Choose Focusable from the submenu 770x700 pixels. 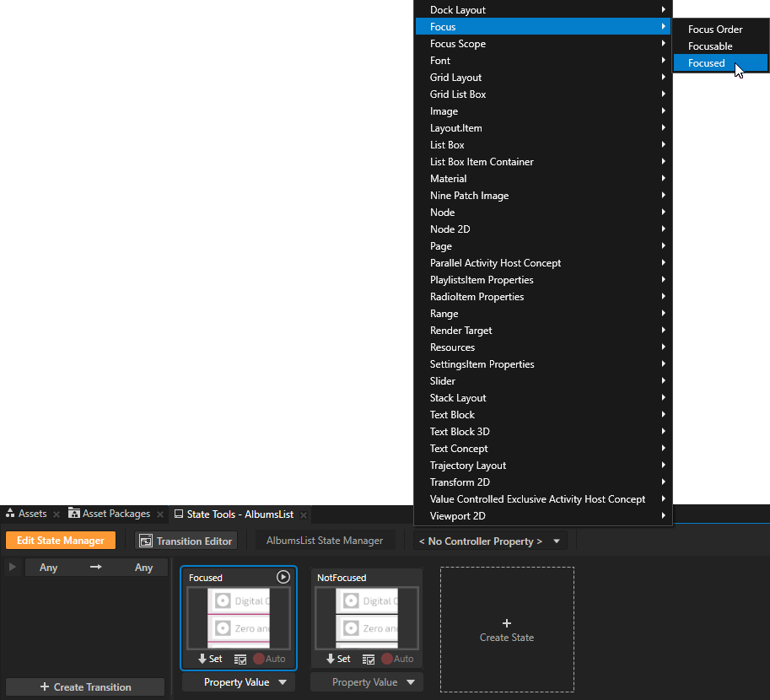pos(710,46)
